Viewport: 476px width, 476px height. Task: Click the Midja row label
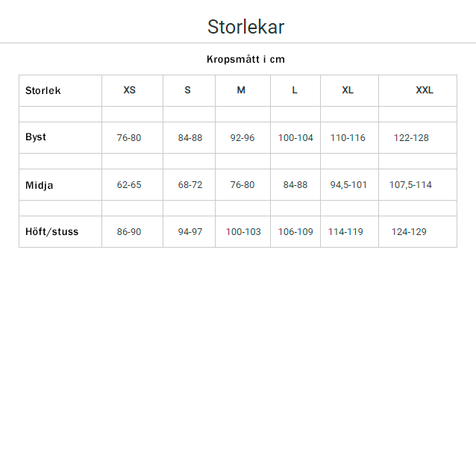pos(40,185)
